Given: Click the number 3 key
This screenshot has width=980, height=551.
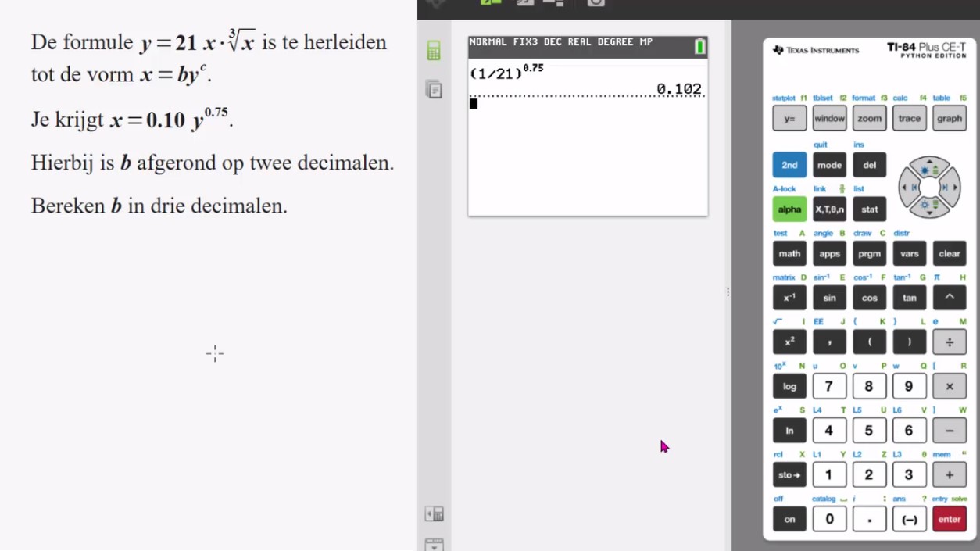Looking at the screenshot, I should (x=909, y=474).
